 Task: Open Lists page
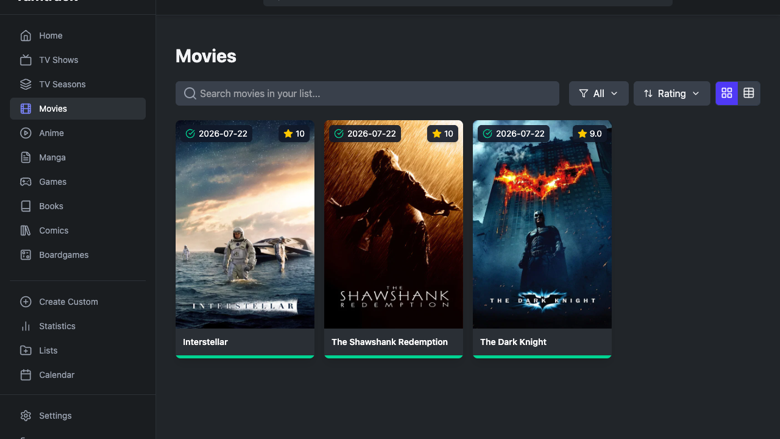[78, 351]
